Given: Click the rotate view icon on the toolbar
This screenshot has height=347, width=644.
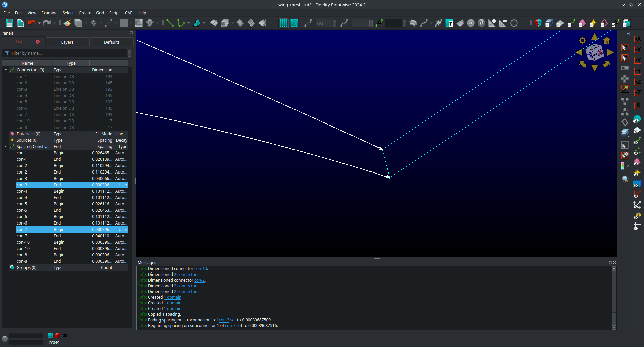Looking at the screenshot, I should pos(514,23).
